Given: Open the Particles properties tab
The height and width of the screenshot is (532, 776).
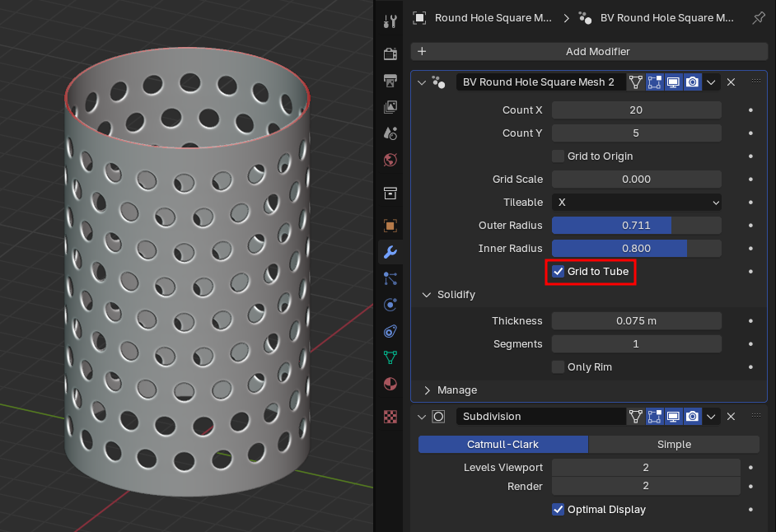Looking at the screenshot, I should pyautogui.click(x=390, y=278).
